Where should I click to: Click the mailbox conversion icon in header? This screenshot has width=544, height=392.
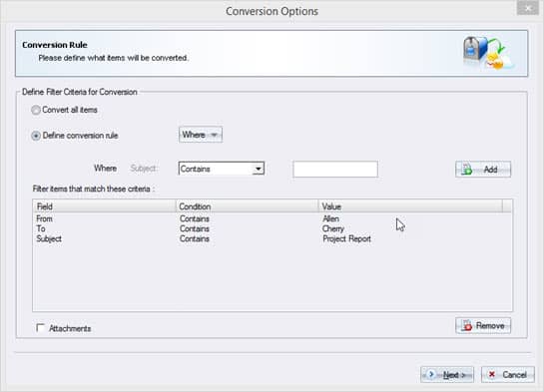pyautogui.click(x=487, y=53)
